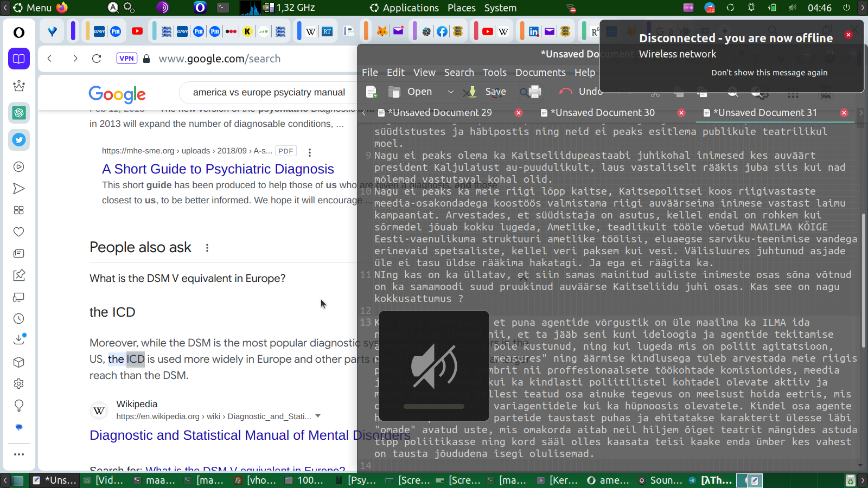Image resolution: width=868 pixels, height=488 pixels.
Task: Toggle the VPN badge in address bar
Action: coord(126,59)
